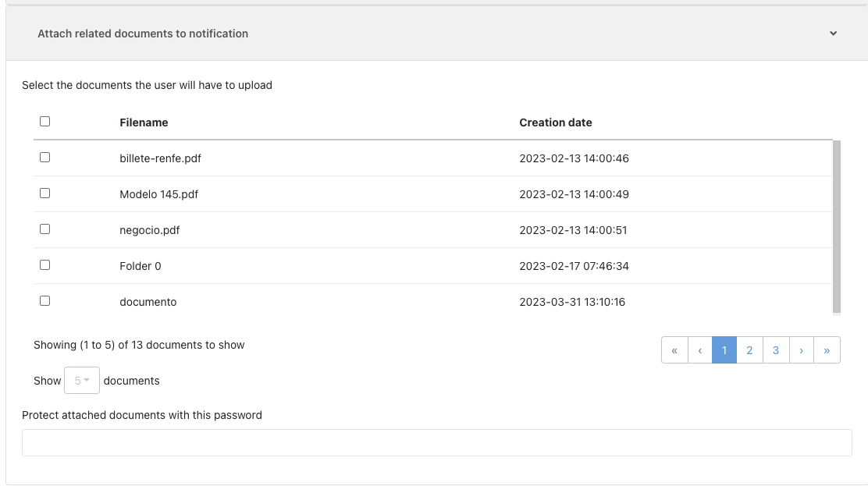Go to previous page with ‹ icon

[699, 350]
